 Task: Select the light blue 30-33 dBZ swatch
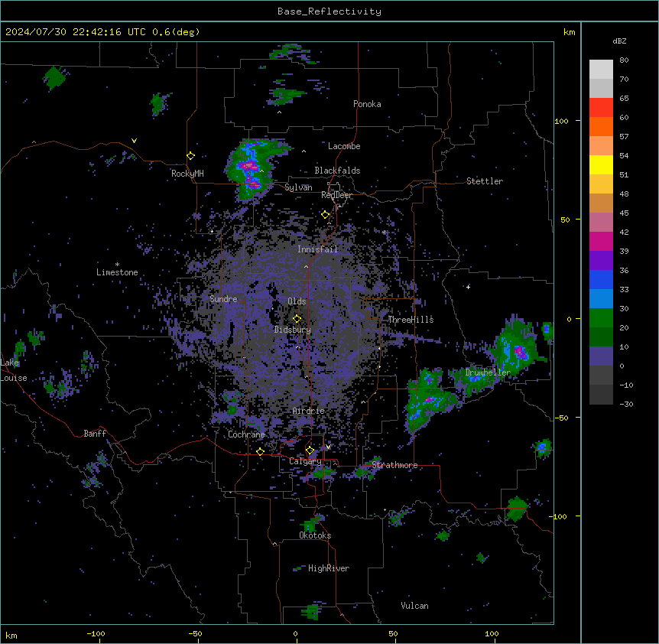pos(601,299)
